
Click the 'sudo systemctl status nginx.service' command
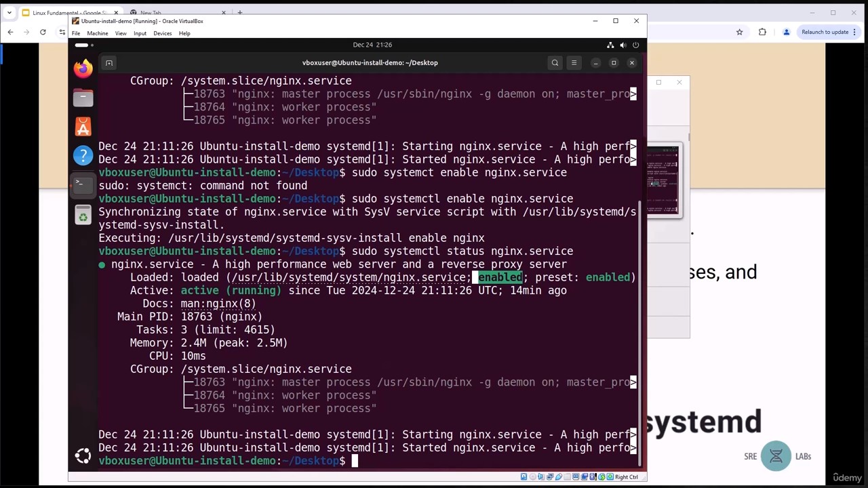pos(462,251)
